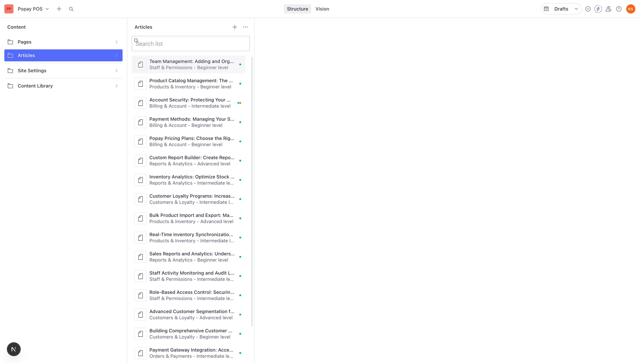
Task: Switch to the Vision tab
Action: [x=322, y=9]
